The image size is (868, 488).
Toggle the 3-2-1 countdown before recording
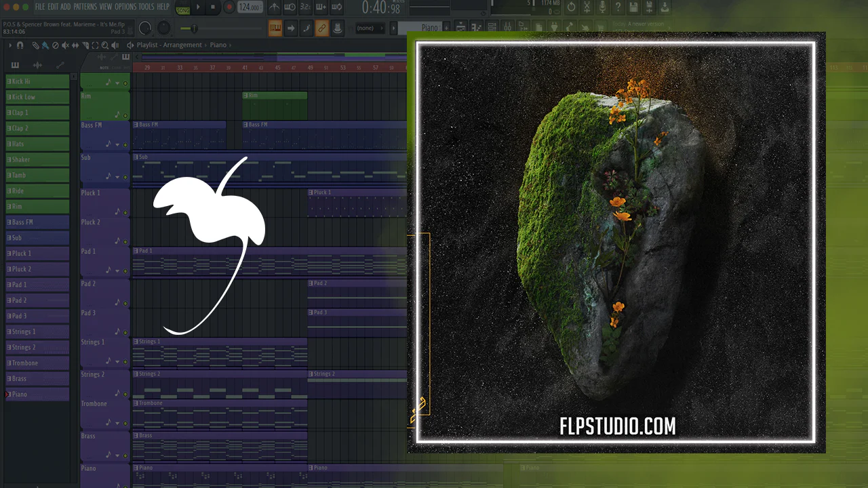(x=305, y=7)
